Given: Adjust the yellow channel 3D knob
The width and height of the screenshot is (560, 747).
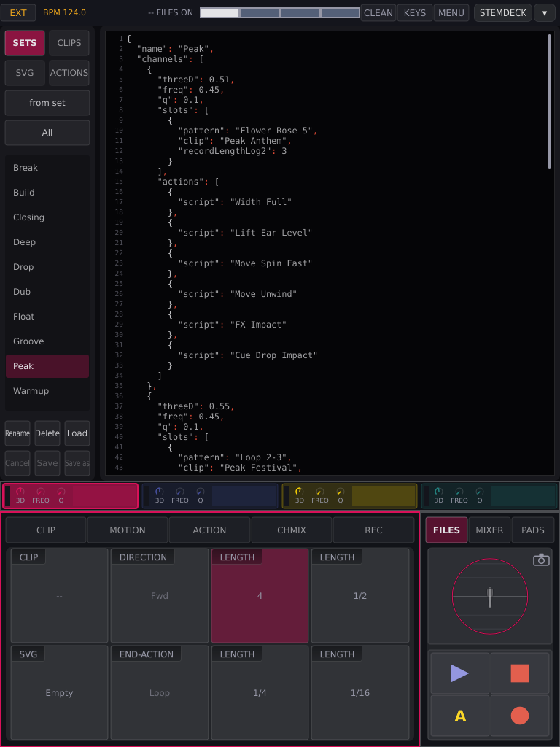Looking at the screenshot, I should pyautogui.click(x=299, y=492).
